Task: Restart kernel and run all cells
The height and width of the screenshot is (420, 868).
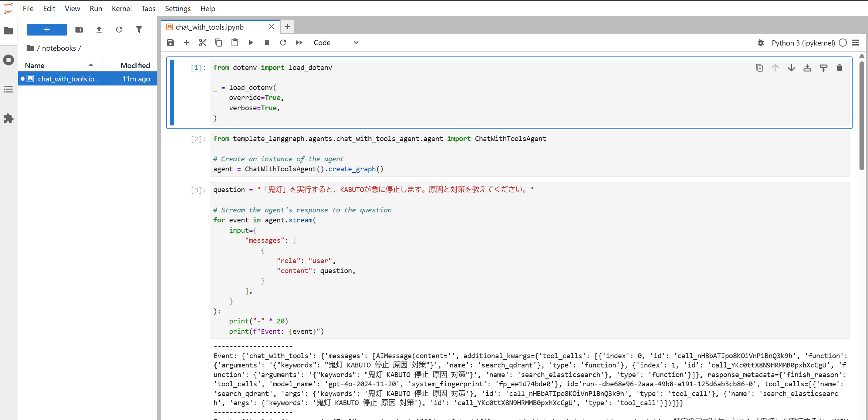Action: pyautogui.click(x=299, y=43)
